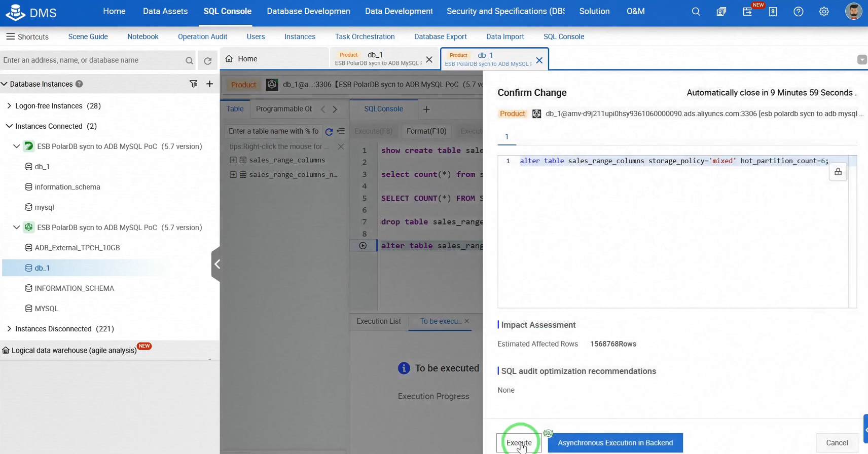The height and width of the screenshot is (454, 868).
Task: Select the information_schema database
Action: pyautogui.click(x=67, y=187)
